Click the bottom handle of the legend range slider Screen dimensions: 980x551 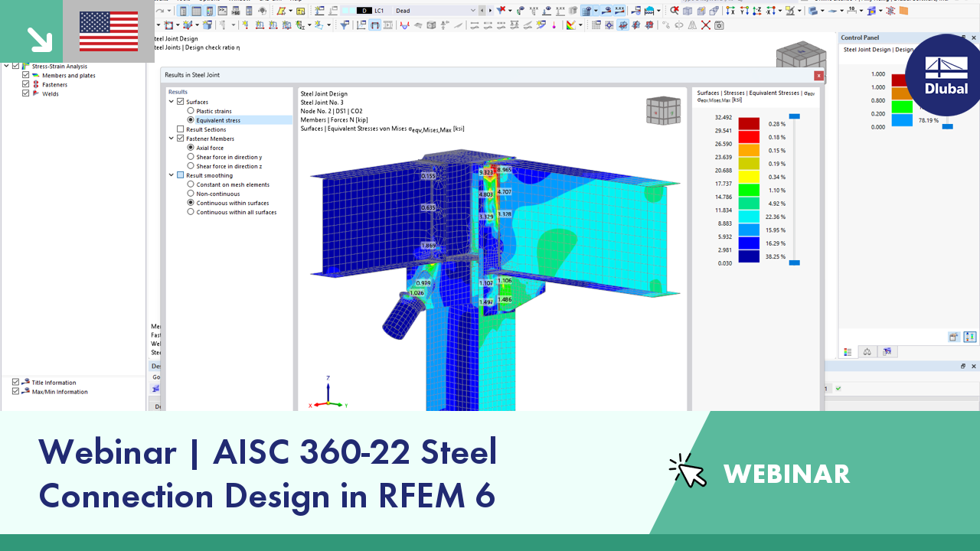[x=794, y=262]
